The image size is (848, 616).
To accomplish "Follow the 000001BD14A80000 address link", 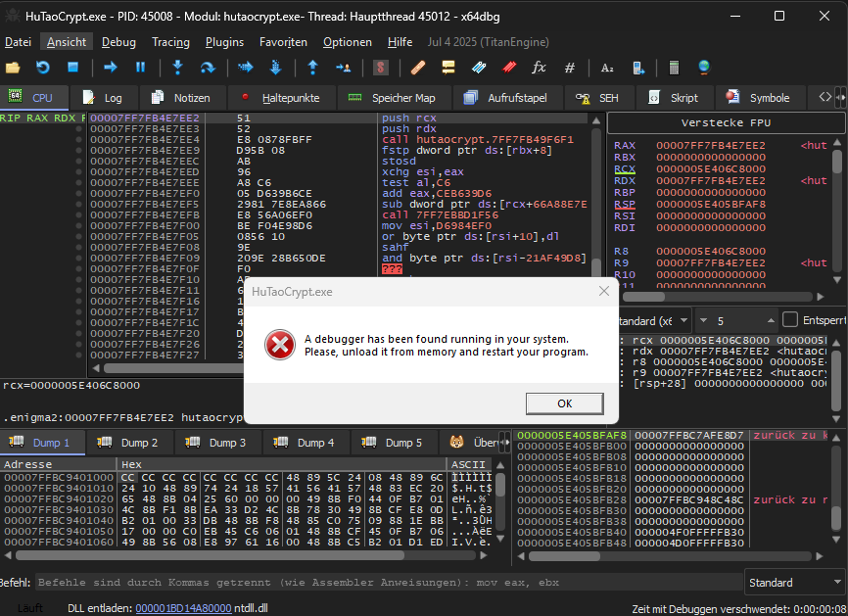I will tap(183, 608).
